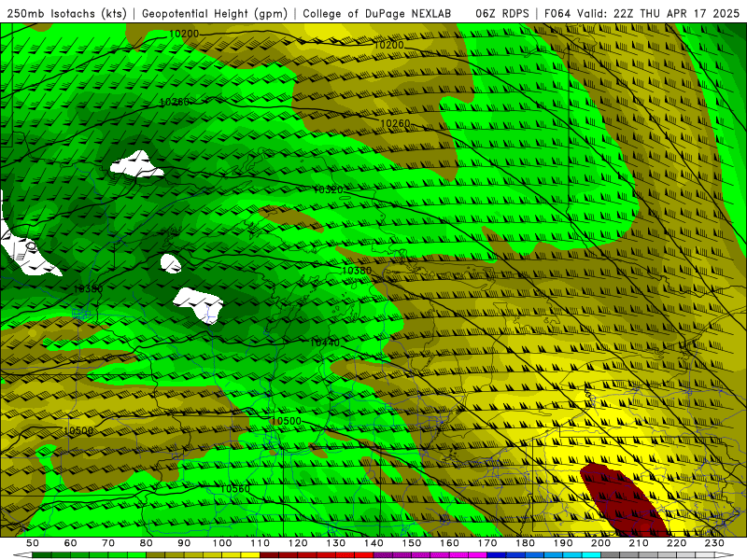747x560 pixels.
Task: Click the 10260 contour label over olive shading
Action: click(395, 123)
